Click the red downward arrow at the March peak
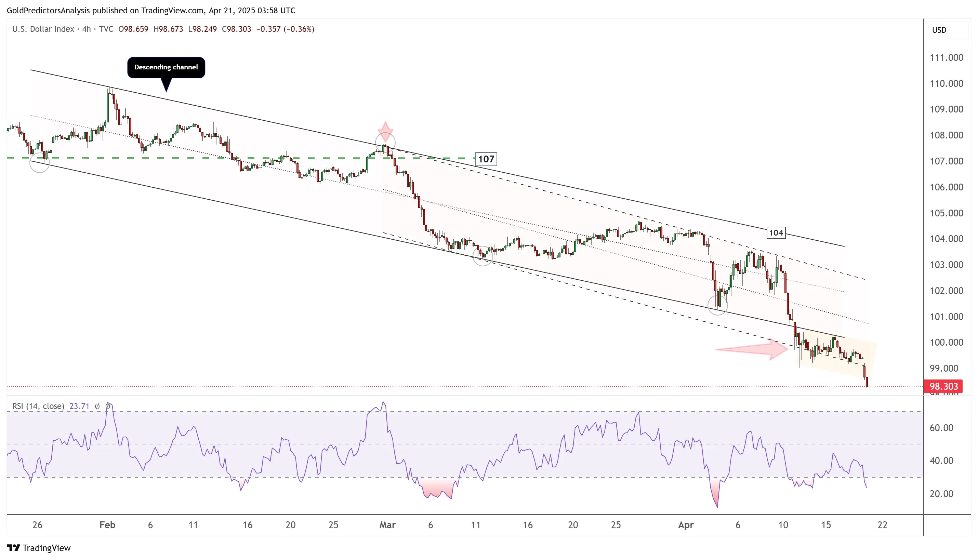Viewport: 978px width, 560px height. click(385, 129)
